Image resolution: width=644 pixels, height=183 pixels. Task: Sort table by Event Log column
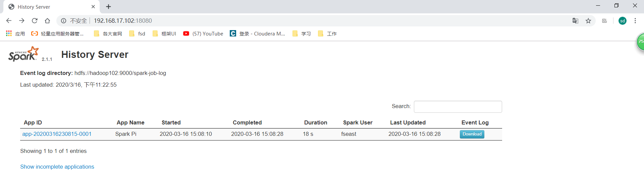click(475, 122)
